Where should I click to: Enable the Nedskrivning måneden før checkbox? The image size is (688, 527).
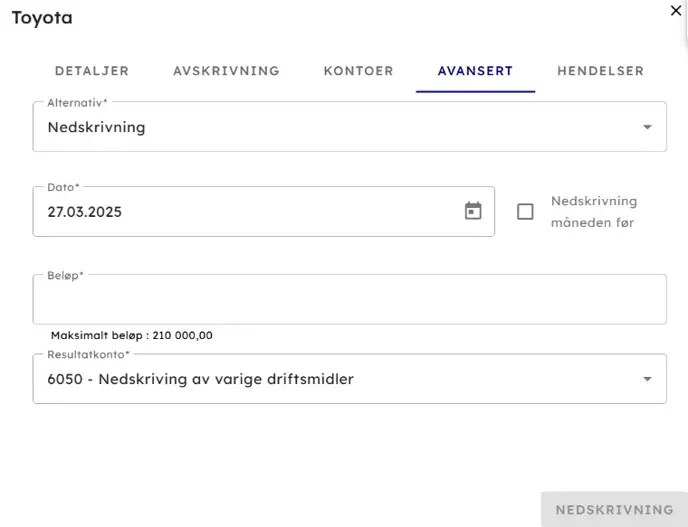[x=525, y=211]
